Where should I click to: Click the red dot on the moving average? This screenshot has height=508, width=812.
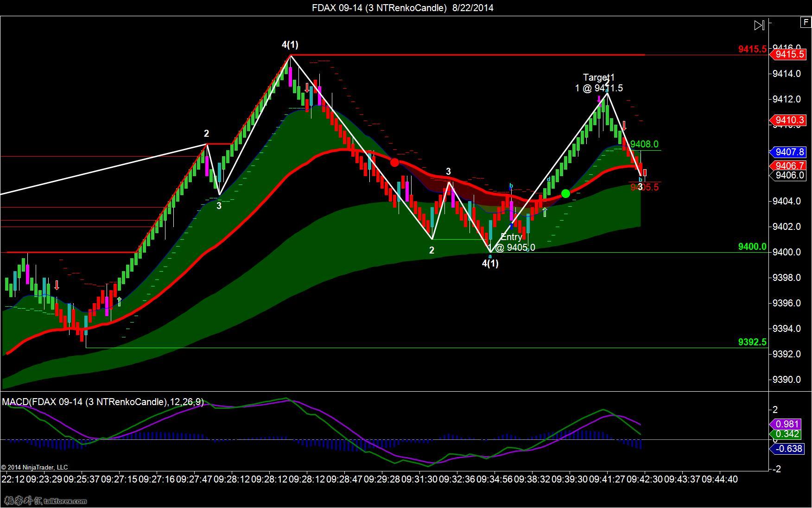tap(394, 162)
